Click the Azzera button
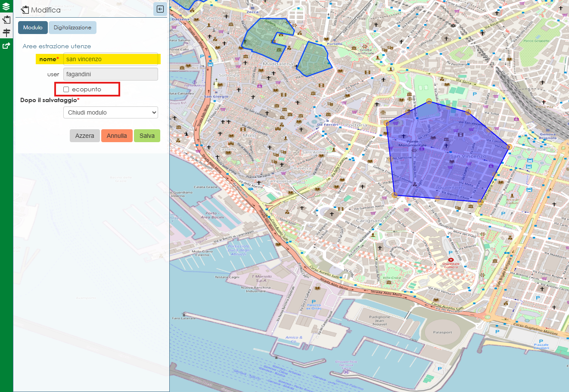This screenshot has width=569, height=392. pyautogui.click(x=85, y=136)
